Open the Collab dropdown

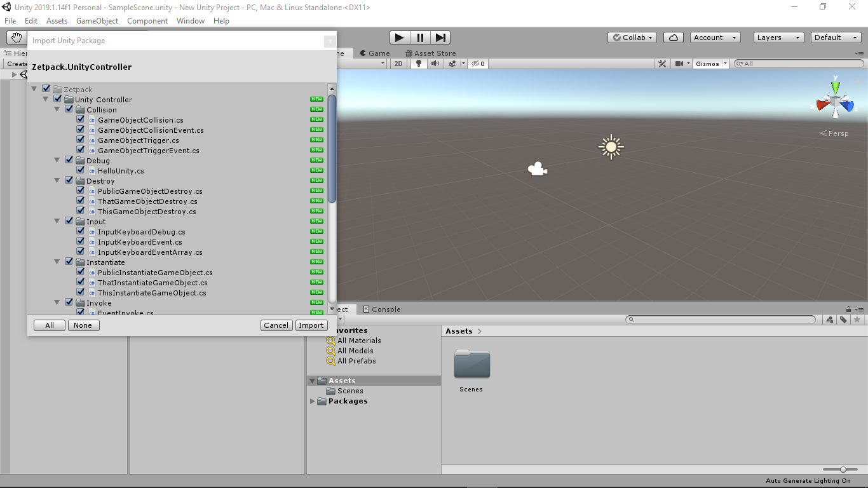[632, 37]
